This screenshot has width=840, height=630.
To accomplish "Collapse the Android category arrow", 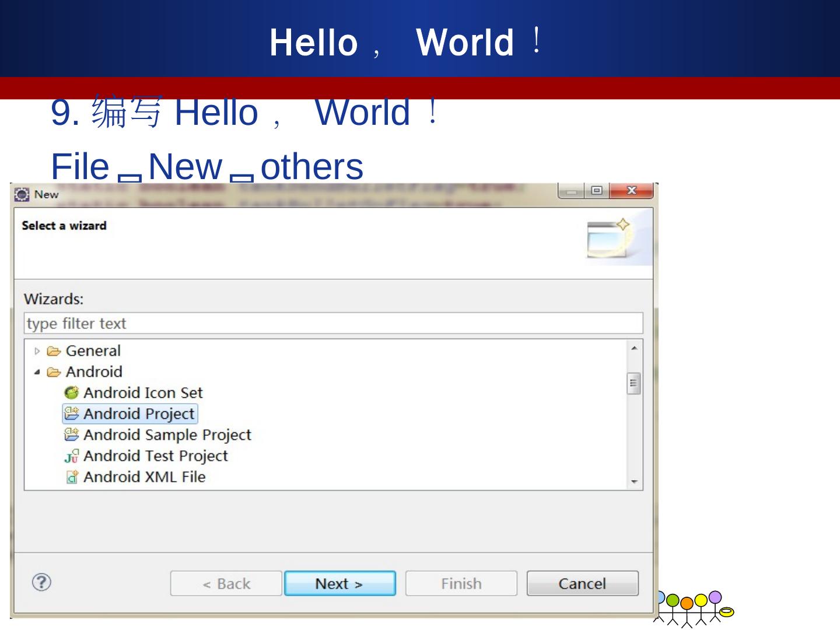I will [37, 372].
